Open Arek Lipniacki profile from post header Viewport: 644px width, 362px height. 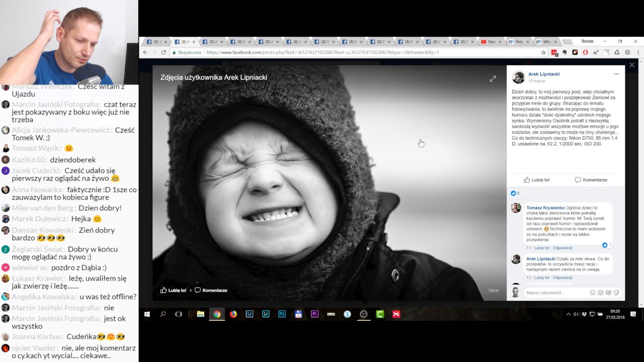(544, 74)
